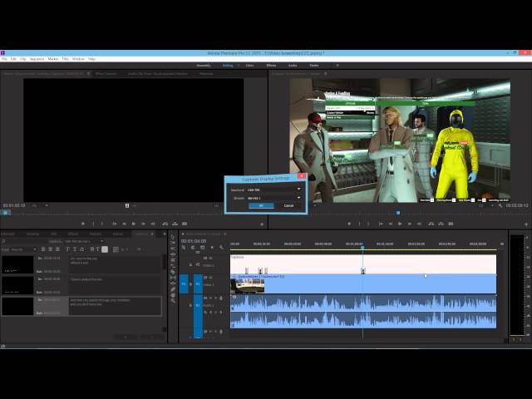Switch to Audio workspace tab
The width and height of the screenshot is (532, 399).
pyautogui.click(x=293, y=65)
